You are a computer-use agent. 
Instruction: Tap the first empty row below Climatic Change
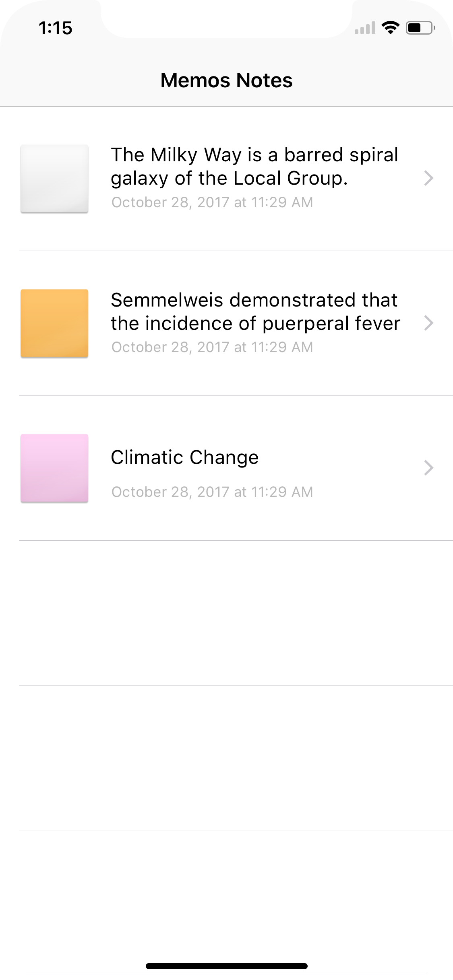pos(236,613)
